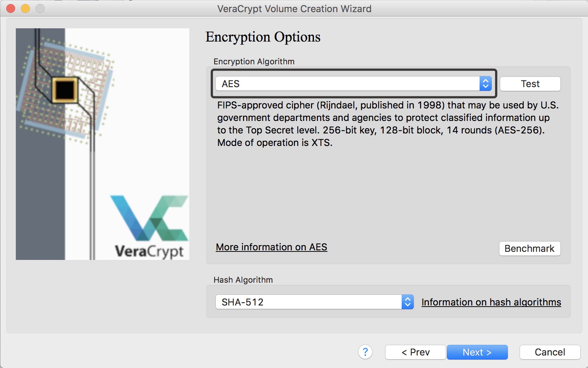588x368 pixels.
Task: Click the blue arrows on the SHA-512 selector
Action: coord(407,302)
